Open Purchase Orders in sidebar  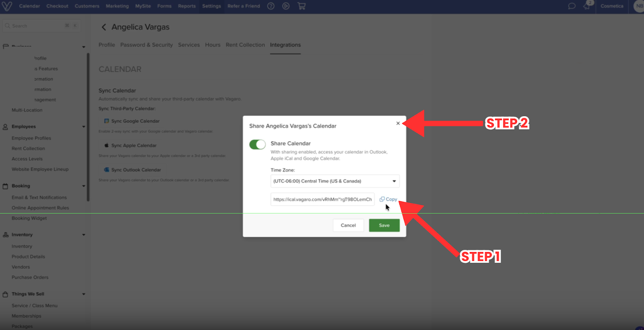30,278
